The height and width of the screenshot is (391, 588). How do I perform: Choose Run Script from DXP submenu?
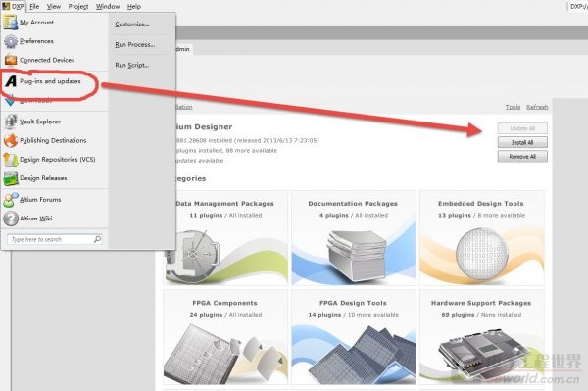[x=131, y=65]
